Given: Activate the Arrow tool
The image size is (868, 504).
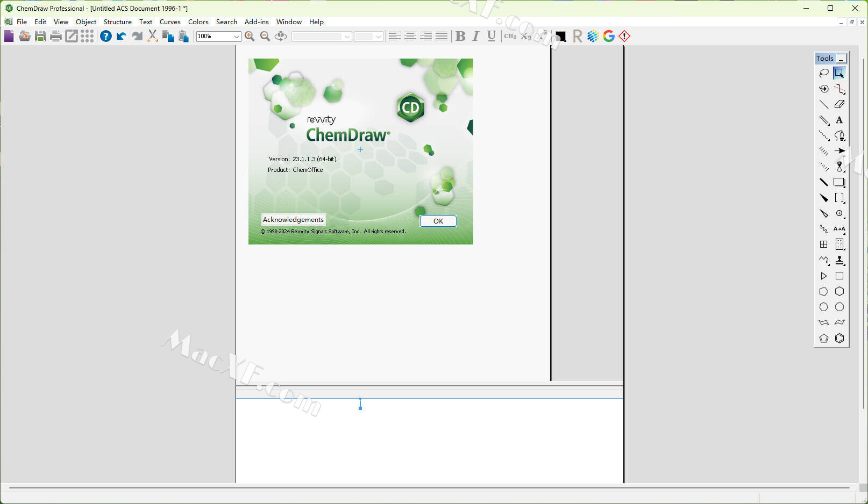Looking at the screenshot, I should tap(839, 151).
